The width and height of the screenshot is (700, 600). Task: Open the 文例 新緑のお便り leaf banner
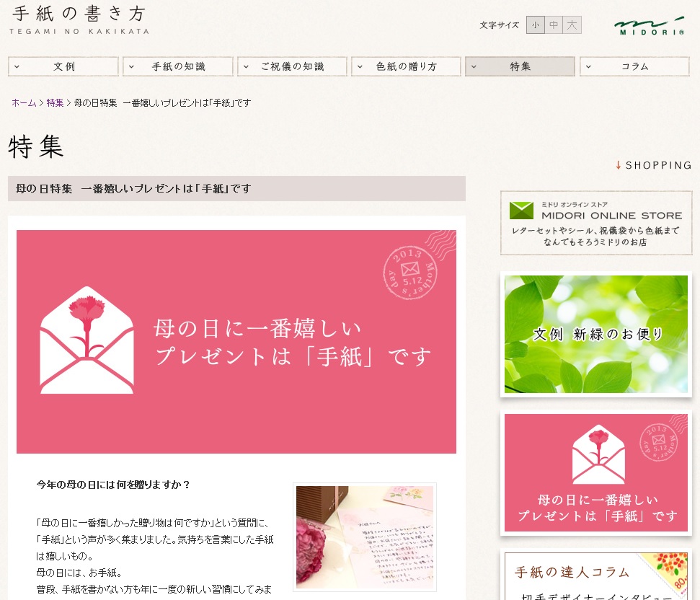(x=595, y=335)
